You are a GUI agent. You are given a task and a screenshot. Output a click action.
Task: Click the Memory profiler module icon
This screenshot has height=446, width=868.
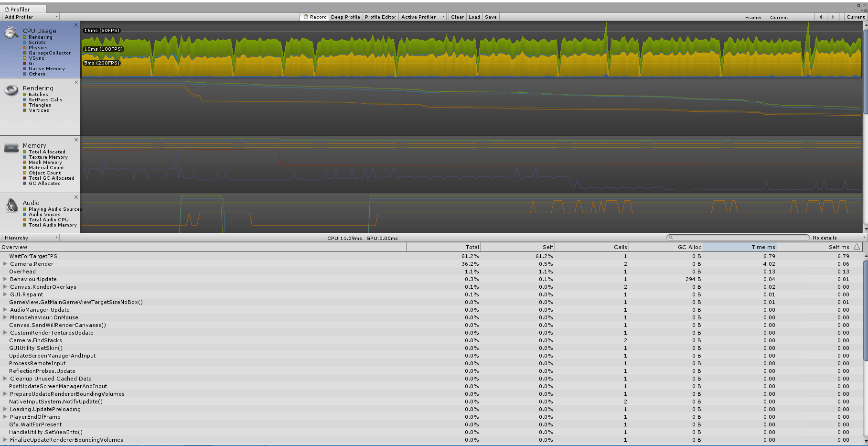(11, 148)
